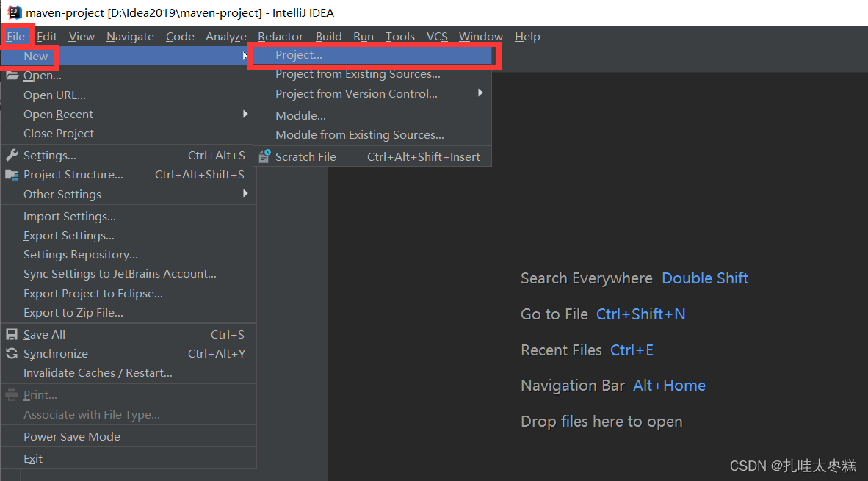This screenshot has width=868, height=481.
Task: Select Open URL... menu entry
Action: coord(129,95)
